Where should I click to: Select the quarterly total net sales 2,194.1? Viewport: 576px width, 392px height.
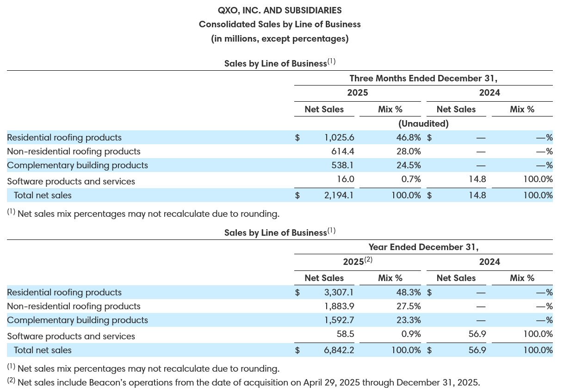(x=339, y=195)
